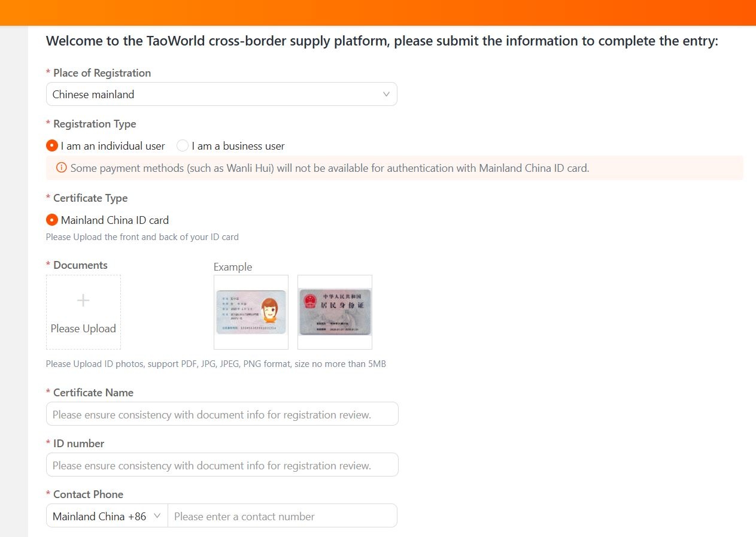
Task: Open the Place of Registration dropdown
Action: pyautogui.click(x=221, y=94)
